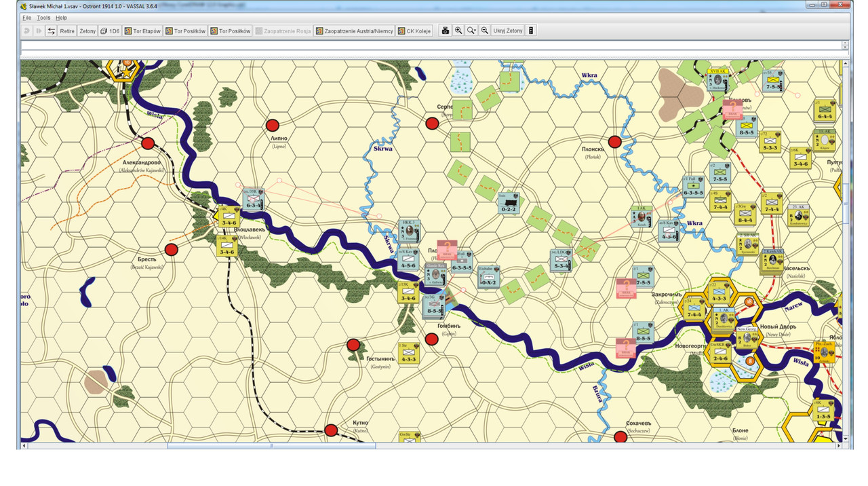Screen dimensions: 868x486
Task: Select the 1 Str 4-3-3 yellow counter
Action: [408, 353]
